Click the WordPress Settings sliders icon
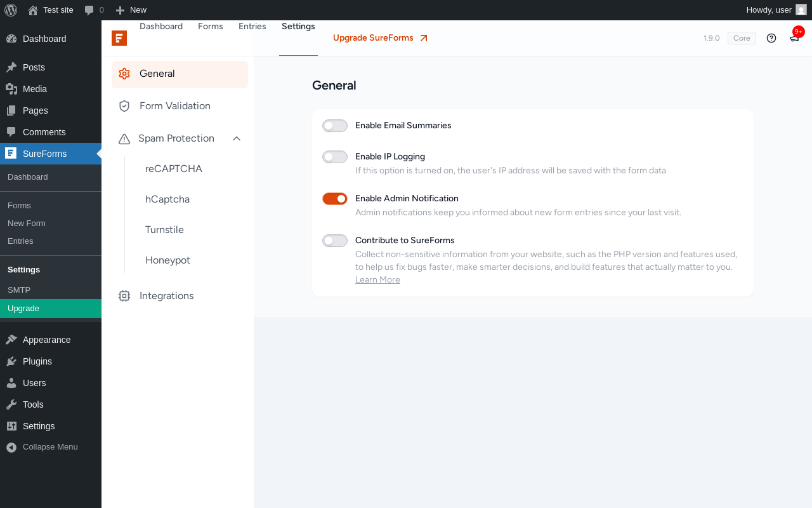This screenshot has width=812, height=508. [11, 426]
